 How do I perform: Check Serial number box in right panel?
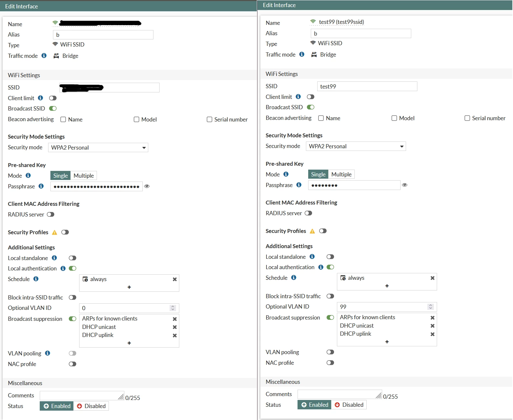[467, 118]
